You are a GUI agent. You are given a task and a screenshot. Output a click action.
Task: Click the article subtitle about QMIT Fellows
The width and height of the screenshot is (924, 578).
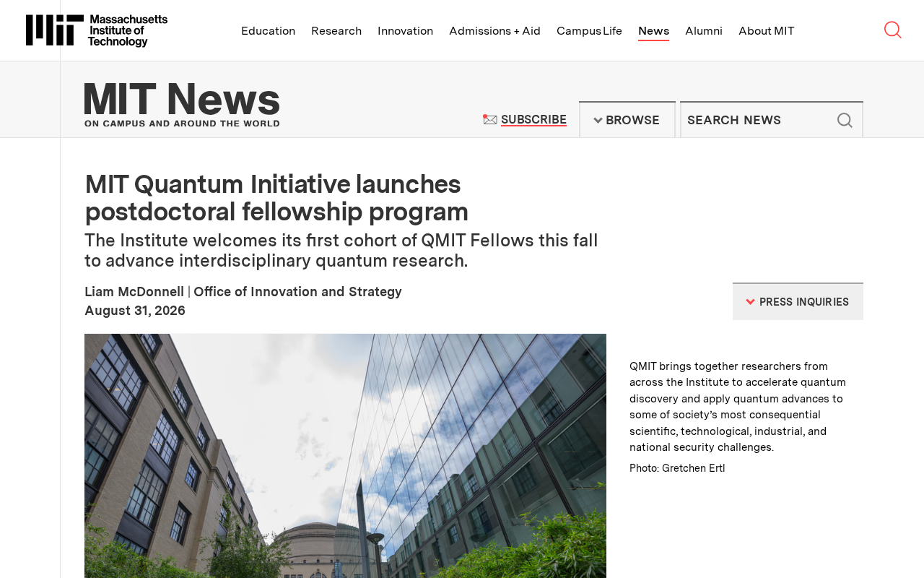[x=341, y=250]
